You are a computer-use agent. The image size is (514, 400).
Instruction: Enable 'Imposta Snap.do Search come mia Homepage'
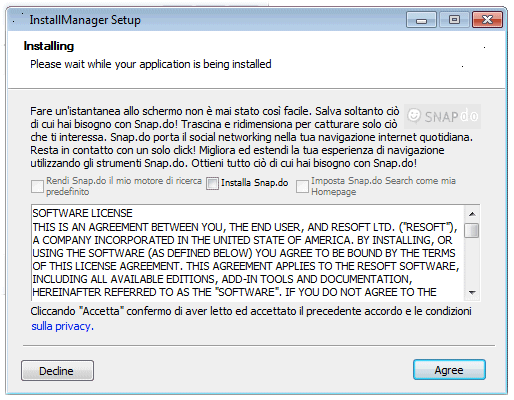point(302,186)
